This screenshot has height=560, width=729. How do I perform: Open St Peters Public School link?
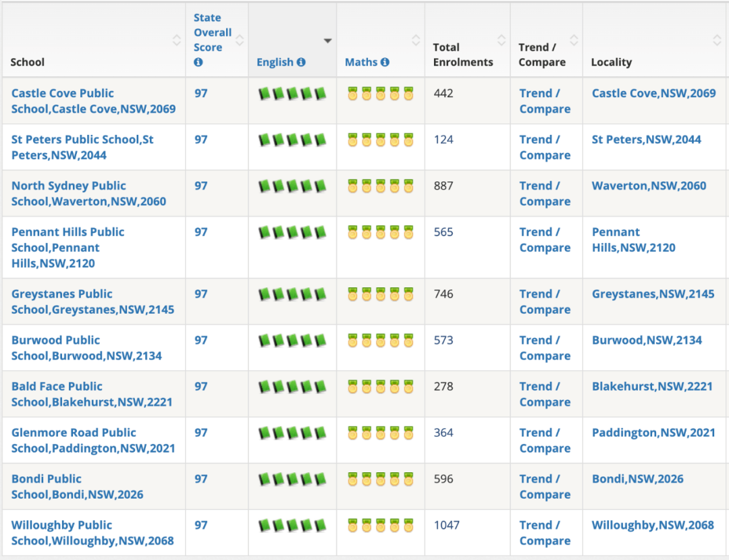coord(82,147)
